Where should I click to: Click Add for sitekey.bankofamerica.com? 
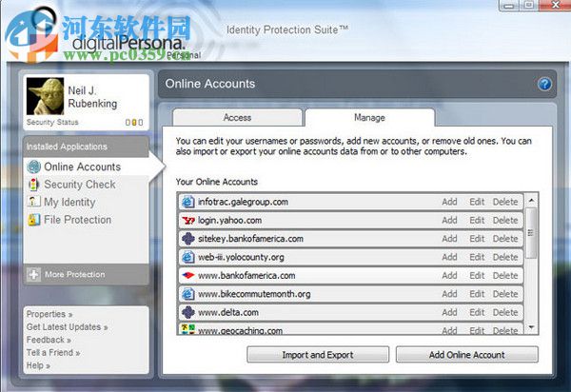(449, 239)
